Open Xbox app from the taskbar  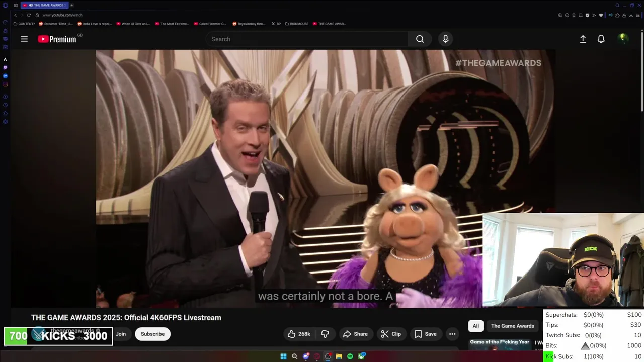[362, 356]
